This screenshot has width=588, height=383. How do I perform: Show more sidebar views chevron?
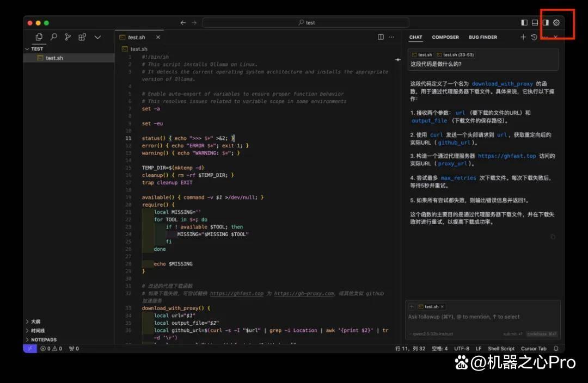(x=97, y=37)
